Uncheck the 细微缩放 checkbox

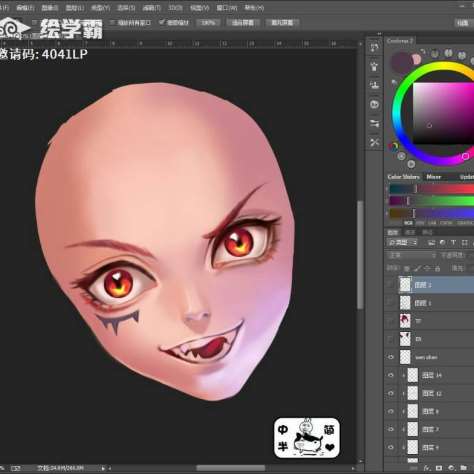pos(162,22)
